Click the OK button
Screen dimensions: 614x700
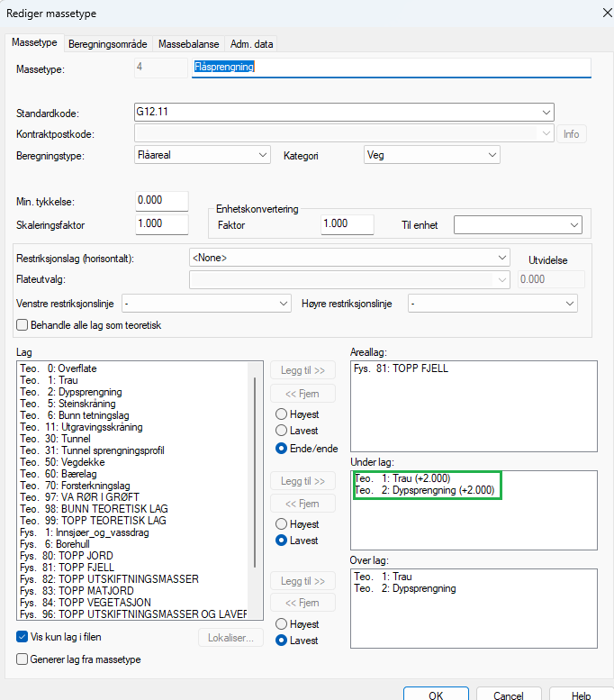pyautogui.click(x=436, y=695)
